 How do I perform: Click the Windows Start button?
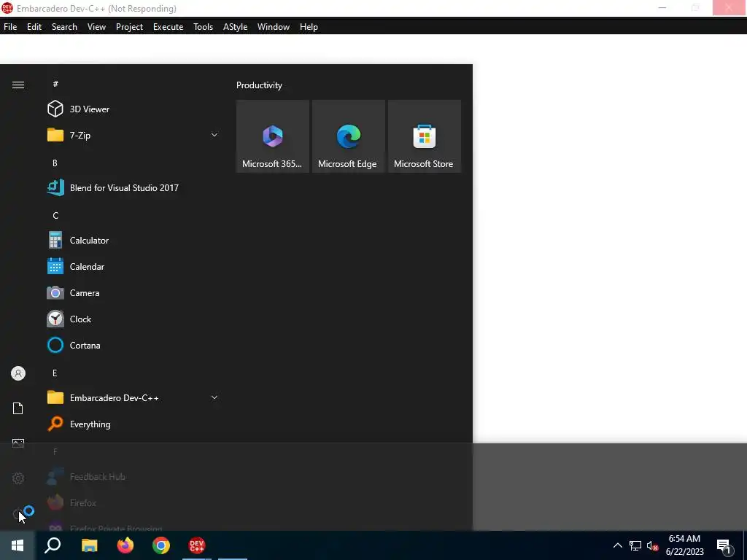point(18,545)
